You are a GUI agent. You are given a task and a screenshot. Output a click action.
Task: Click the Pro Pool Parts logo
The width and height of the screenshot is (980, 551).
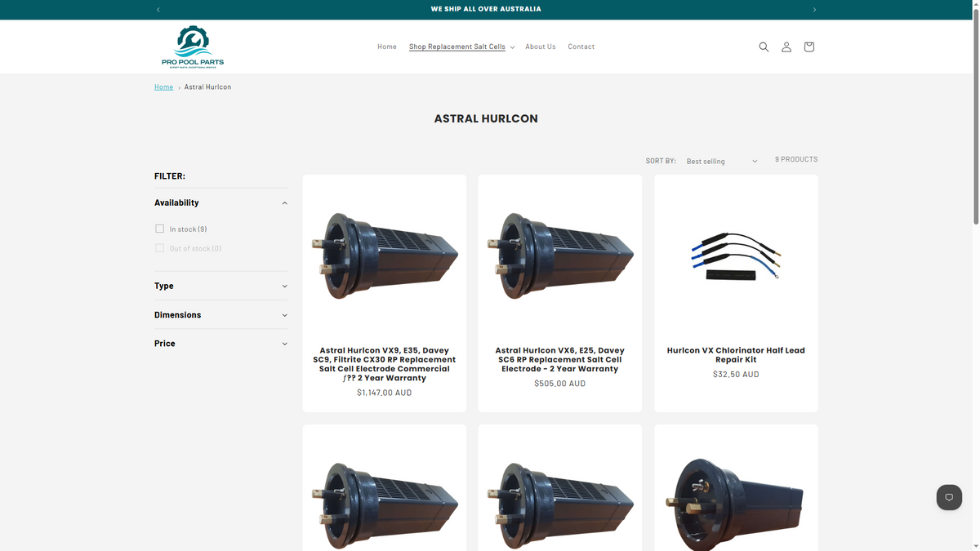[193, 47]
